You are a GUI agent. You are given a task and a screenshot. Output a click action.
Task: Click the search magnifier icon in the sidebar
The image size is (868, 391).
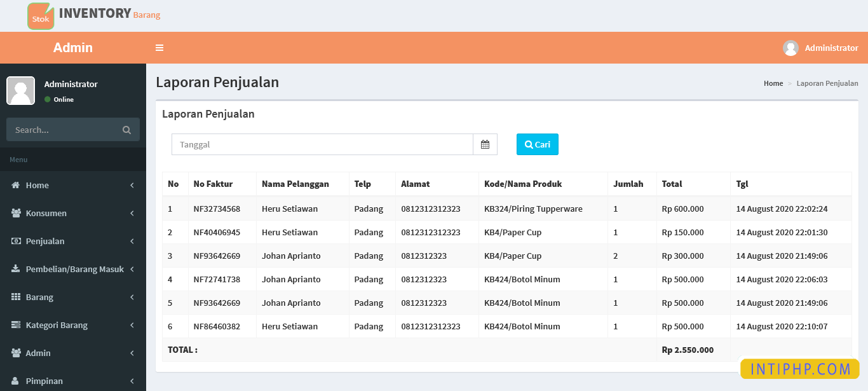tap(126, 129)
